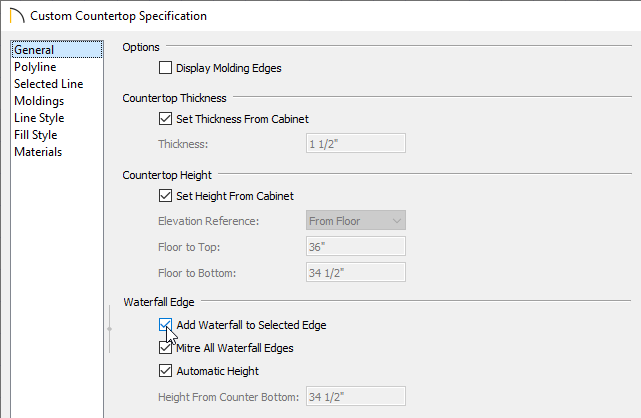
Task: Click the Custom Countertop Specification title icon
Action: tap(17, 16)
